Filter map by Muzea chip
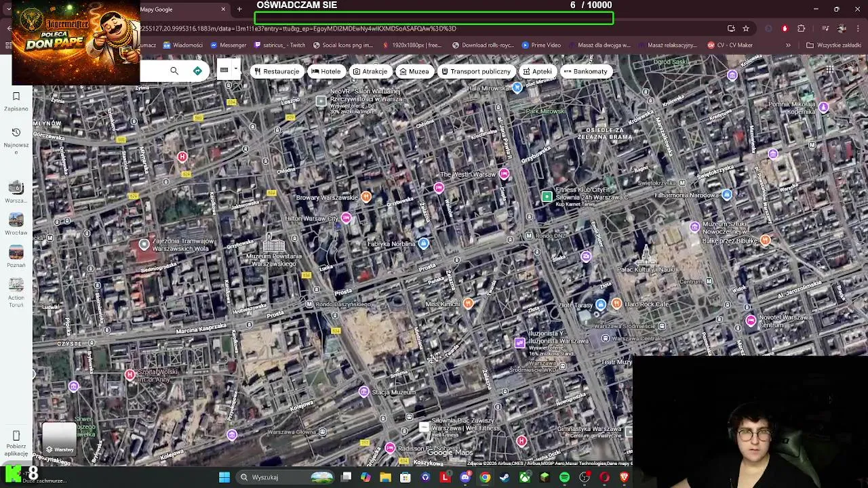This screenshot has width=868, height=488. 414,71
